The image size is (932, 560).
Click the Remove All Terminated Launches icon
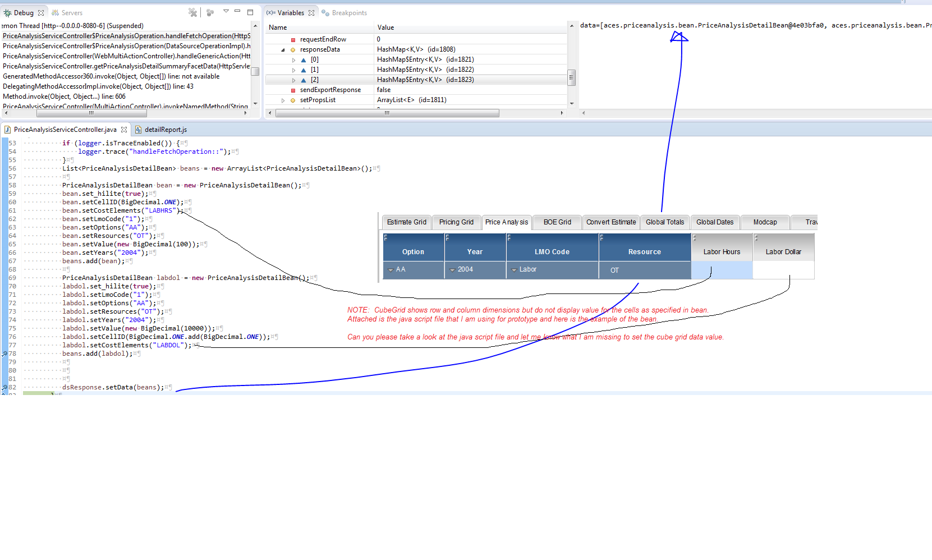192,12
